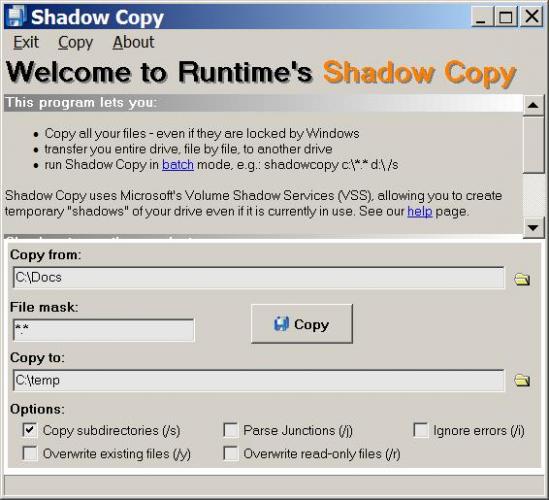Click the 'transfer you entire drive' bullet text
549x500 pixels.
[188, 149]
